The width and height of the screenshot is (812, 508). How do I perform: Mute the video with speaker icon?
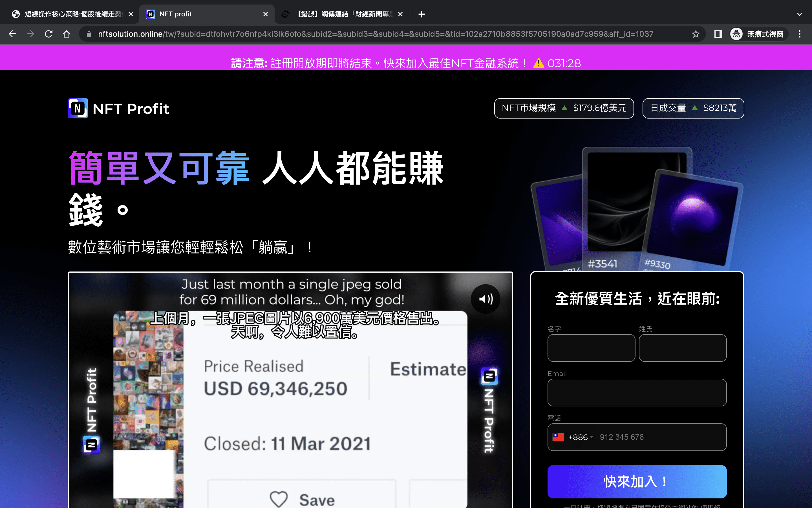[x=485, y=299]
